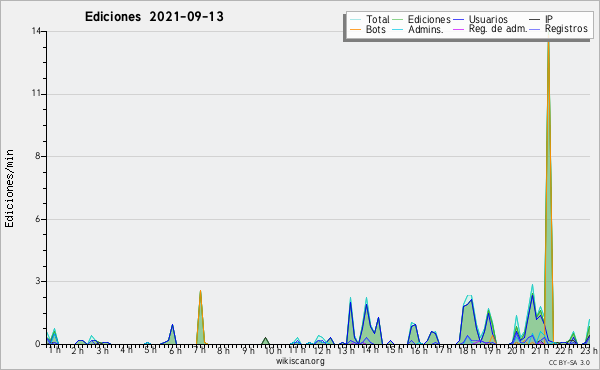Click the Reg. de adm. legend entry

[490, 29]
